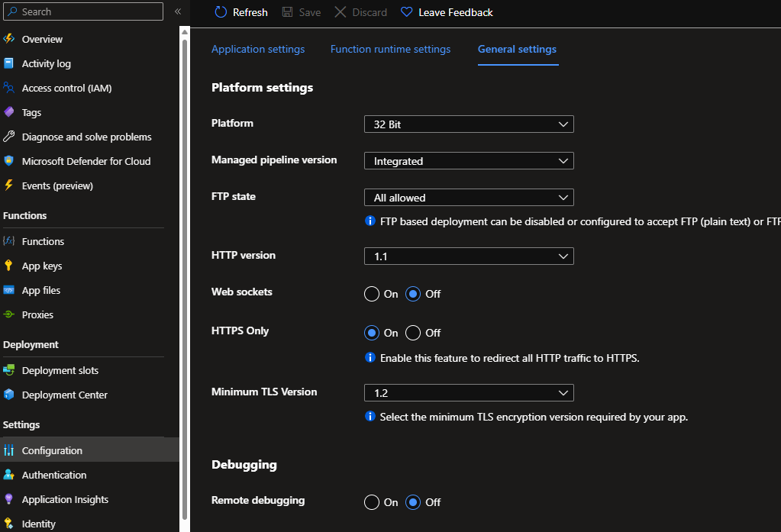
Task: Select On for HTTPS Only
Action: coord(372,333)
